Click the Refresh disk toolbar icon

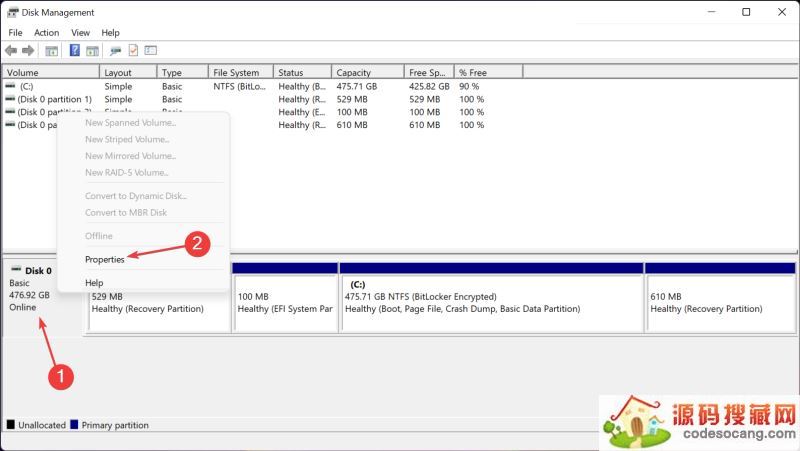pyautogui.click(x=115, y=50)
